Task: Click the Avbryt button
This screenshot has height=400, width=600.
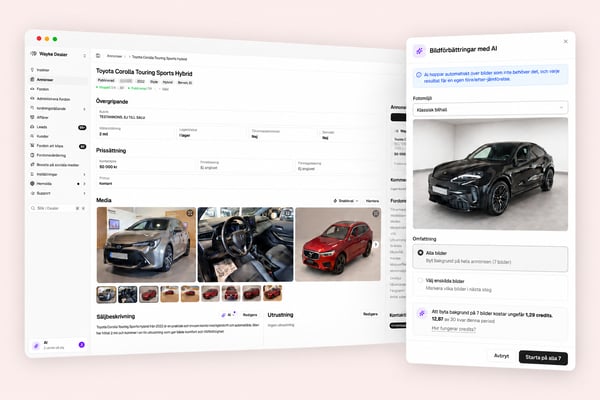Action: point(501,356)
